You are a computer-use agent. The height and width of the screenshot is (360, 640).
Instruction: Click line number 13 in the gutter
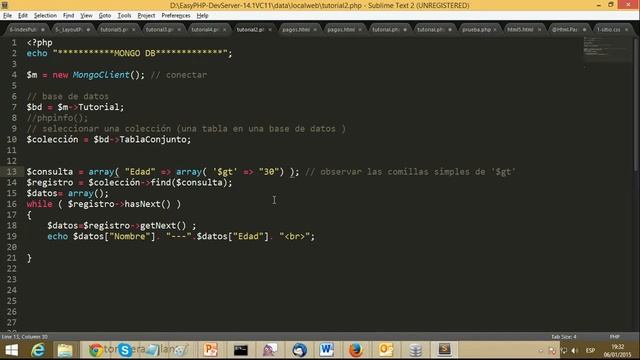click(11, 172)
